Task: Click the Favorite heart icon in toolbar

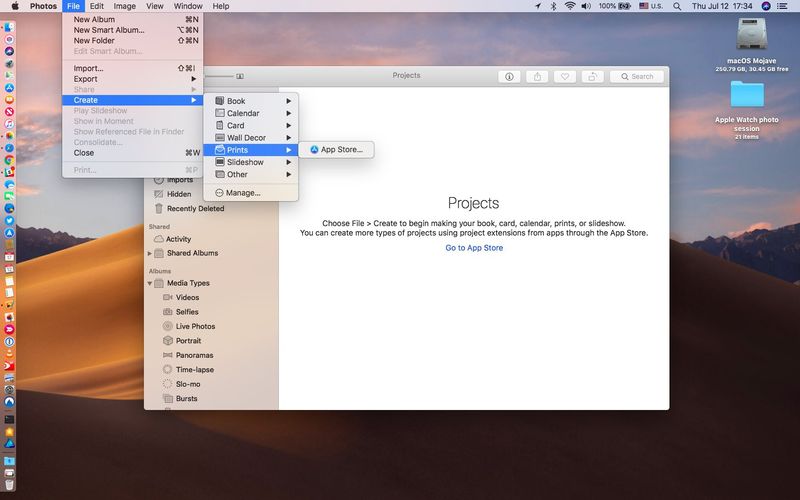Action: click(564, 77)
